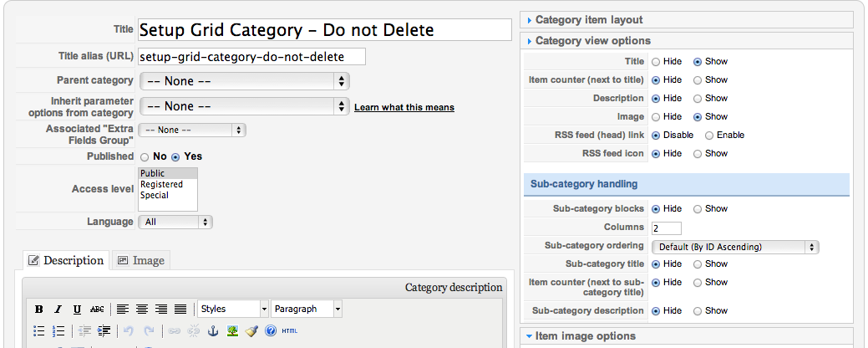
Task: Clean up messy code with the broom icon
Action: [x=251, y=330]
